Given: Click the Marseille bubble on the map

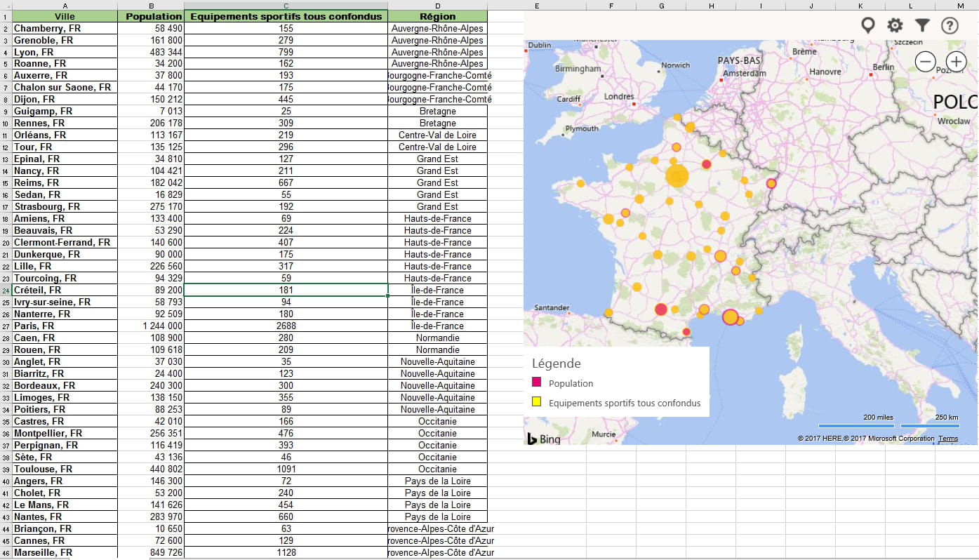Looking at the screenshot, I should (x=730, y=317).
